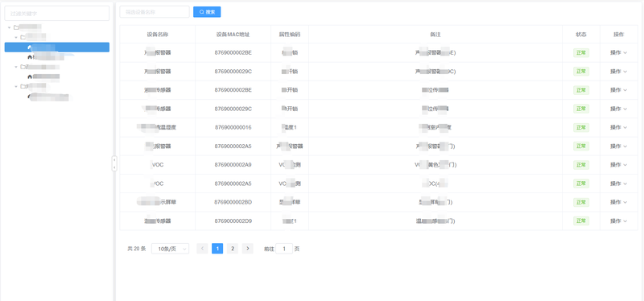
Task: Click 温湿度 device name in 876900000016 row
Action: coord(157,127)
